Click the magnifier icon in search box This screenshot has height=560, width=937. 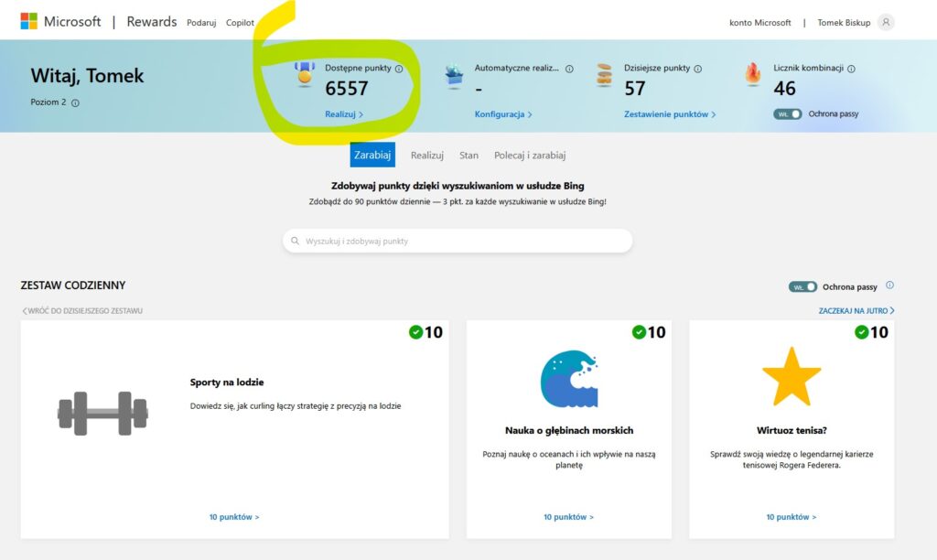(x=295, y=241)
